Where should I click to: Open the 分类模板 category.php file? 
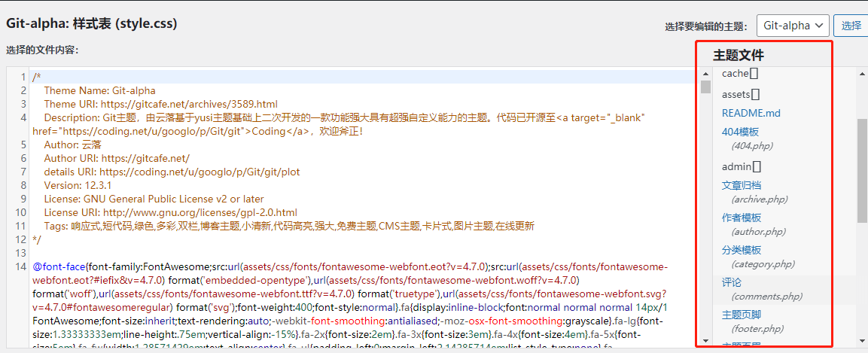[x=742, y=250]
